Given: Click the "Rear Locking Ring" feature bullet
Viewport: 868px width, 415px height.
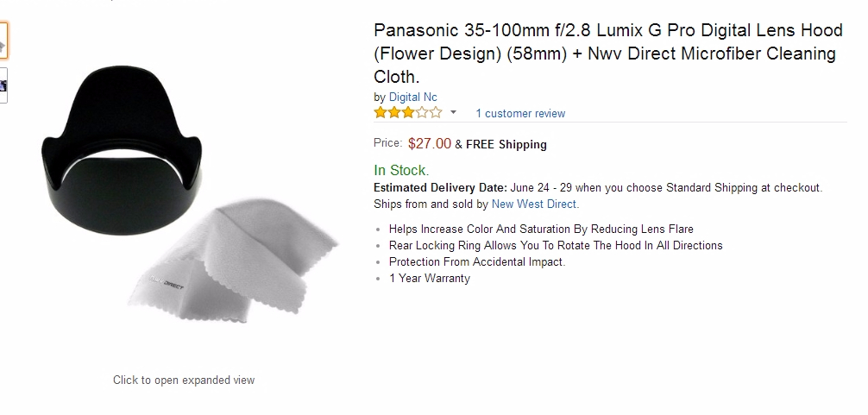Looking at the screenshot, I should click(556, 246).
